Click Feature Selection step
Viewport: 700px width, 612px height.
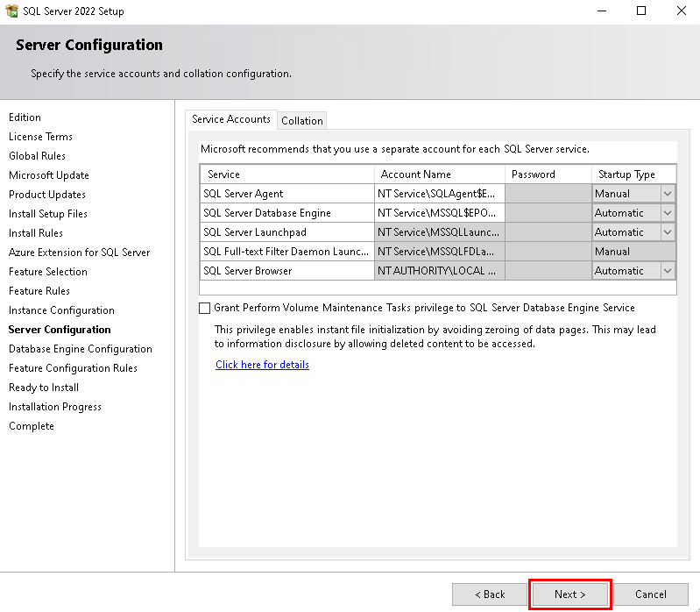point(48,272)
